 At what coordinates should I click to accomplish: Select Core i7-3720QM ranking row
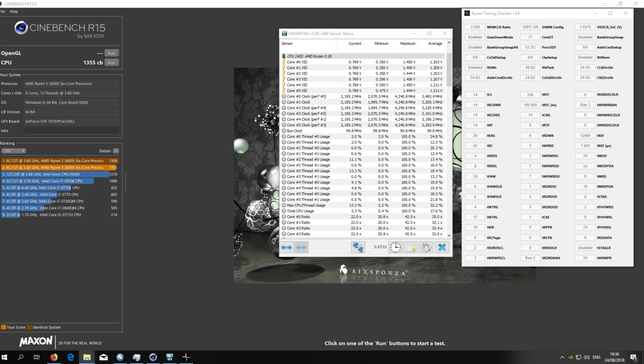tap(59, 201)
